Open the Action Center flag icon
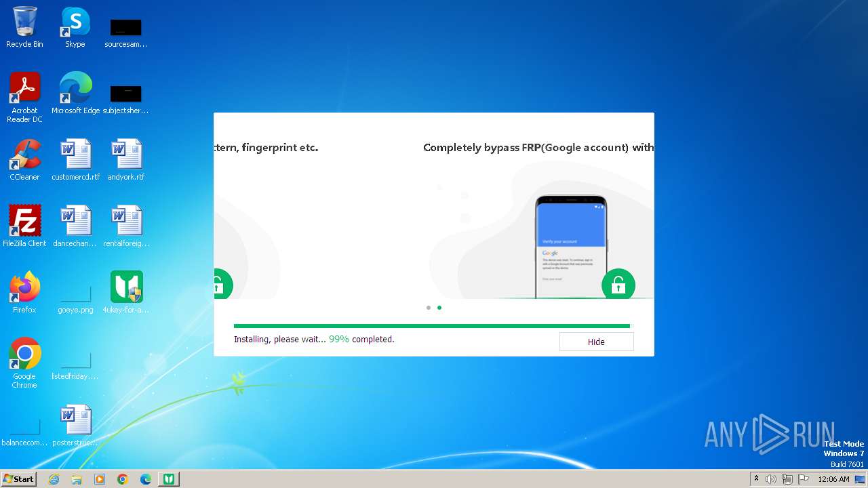This screenshot has width=868, height=488. click(804, 479)
